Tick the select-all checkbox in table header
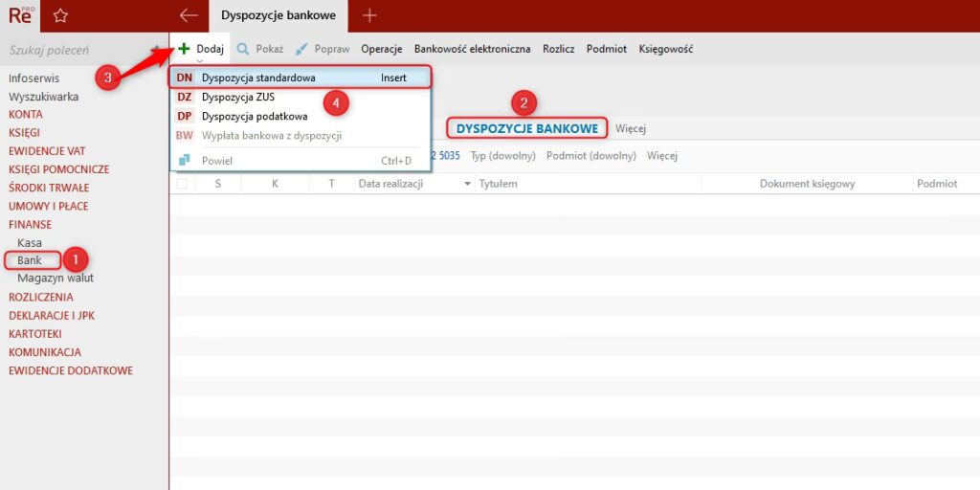Viewport: 980px width, 490px height. [182, 184]
